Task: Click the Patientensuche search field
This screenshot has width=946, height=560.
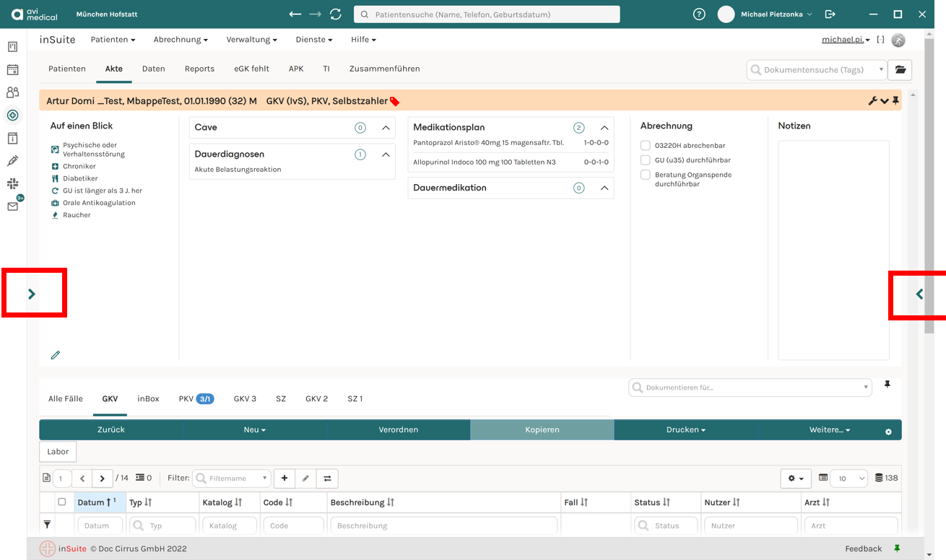Action: point(487,14)
